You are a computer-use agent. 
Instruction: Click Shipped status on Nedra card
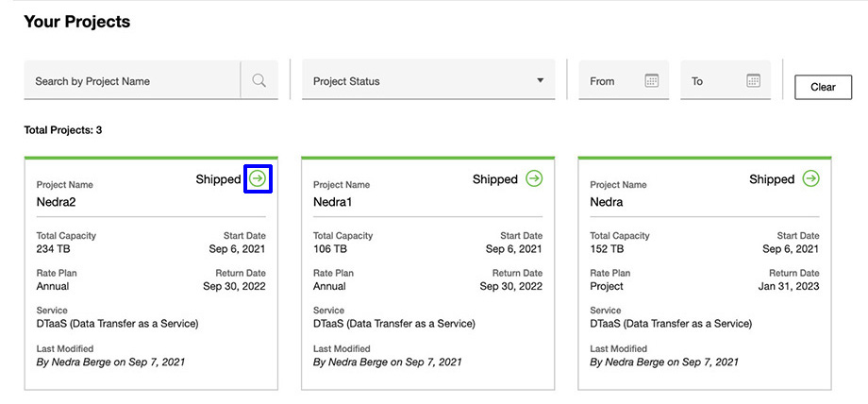[771, 179]
